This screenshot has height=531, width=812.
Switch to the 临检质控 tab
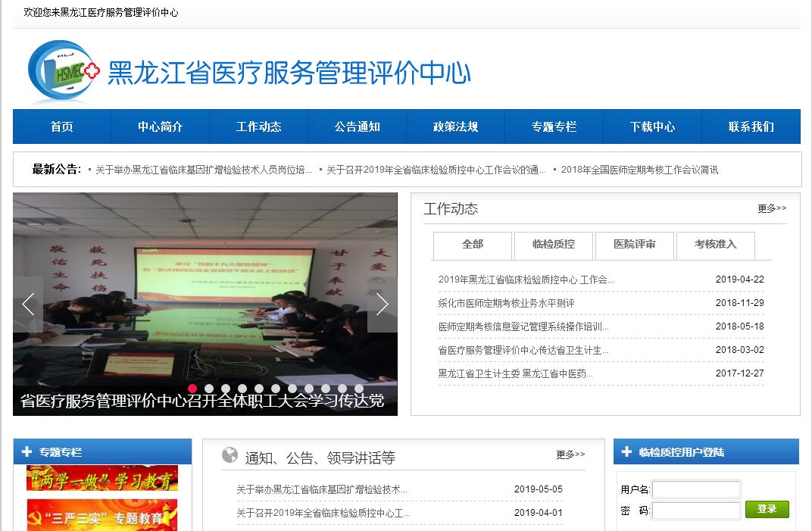click(x=553, y=245)
